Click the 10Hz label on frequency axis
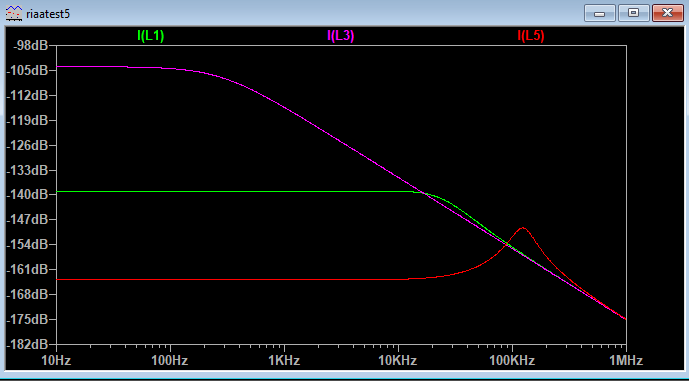This screenshot has height=381, width=689. click(x=57, y=361)
